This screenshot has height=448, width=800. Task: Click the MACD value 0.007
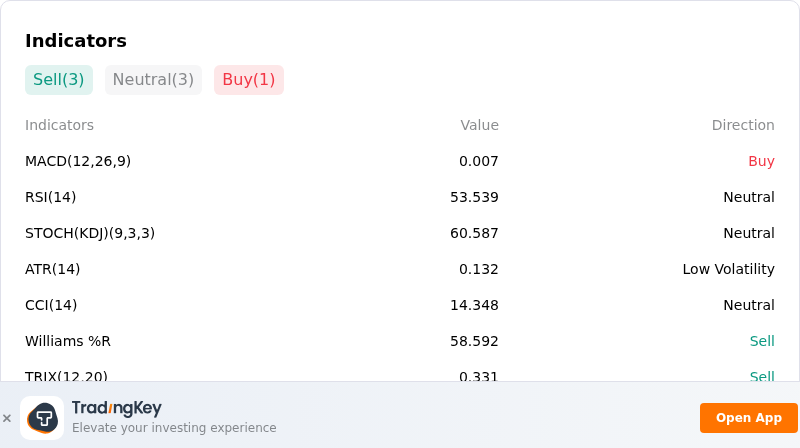tap(479, 161)
